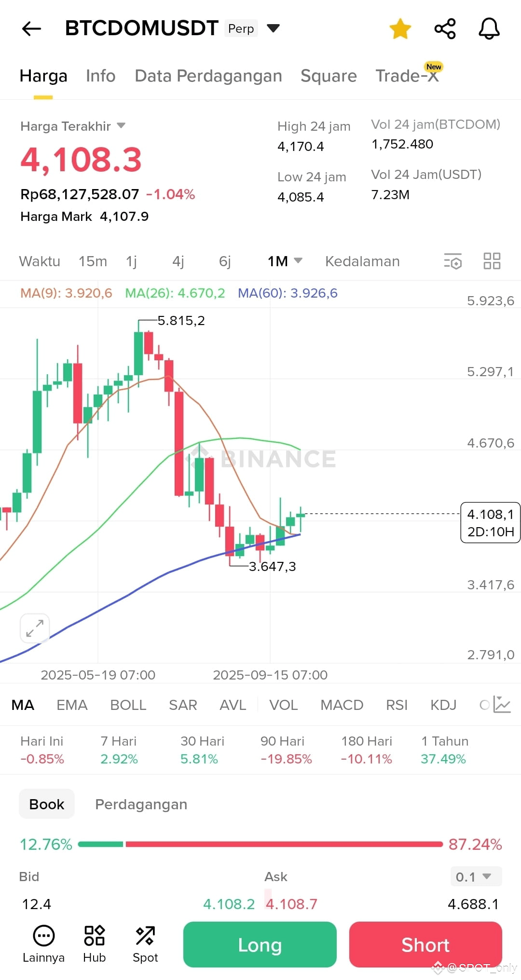The width and height of the screenshot is (521, 980).
Task: Open the 1M timeframe dropdown
Action: (285, 261)
